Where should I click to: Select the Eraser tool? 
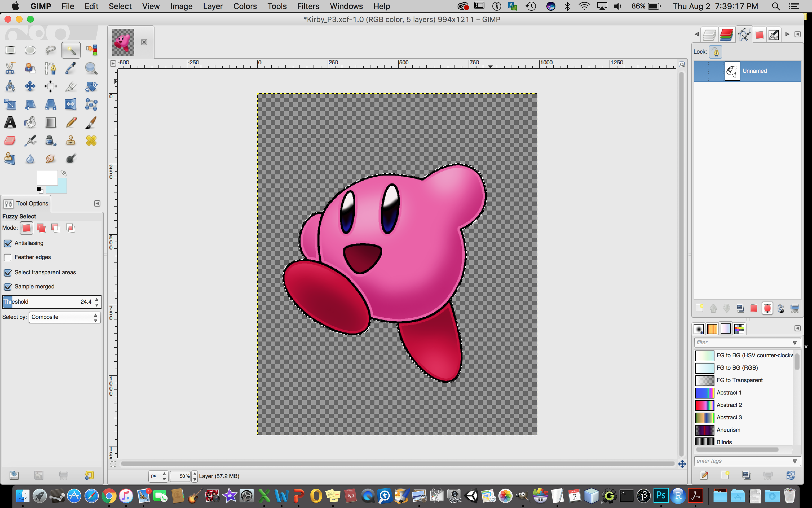pyautogui.click(x=10, y=141)
